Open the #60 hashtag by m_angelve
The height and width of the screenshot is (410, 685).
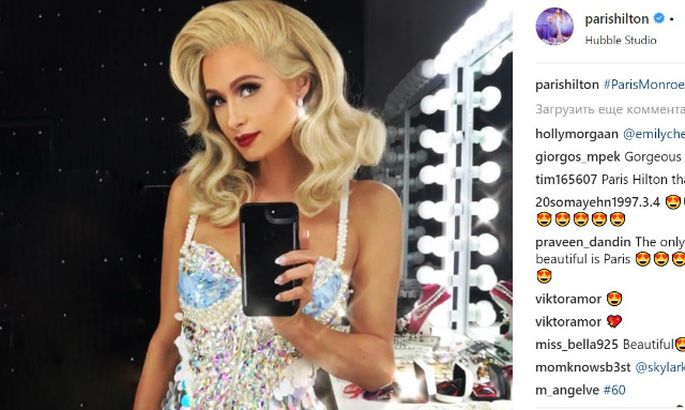[614, 390]
